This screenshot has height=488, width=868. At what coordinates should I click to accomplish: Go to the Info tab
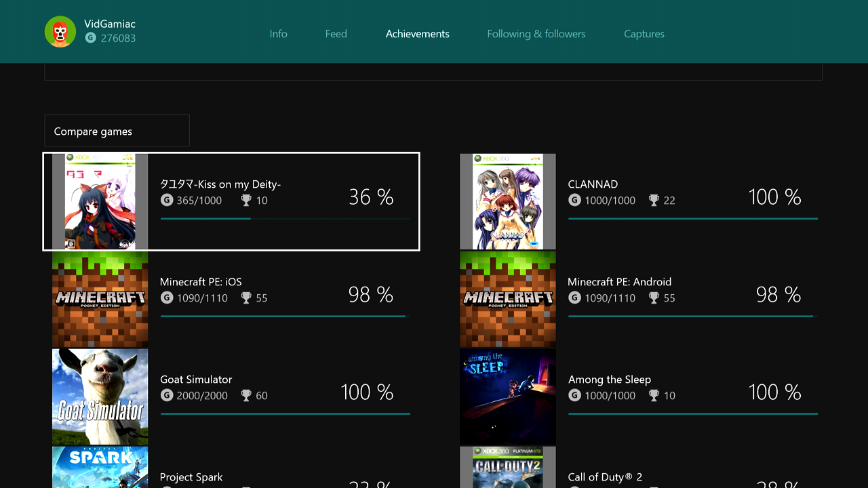coord(278,34)
